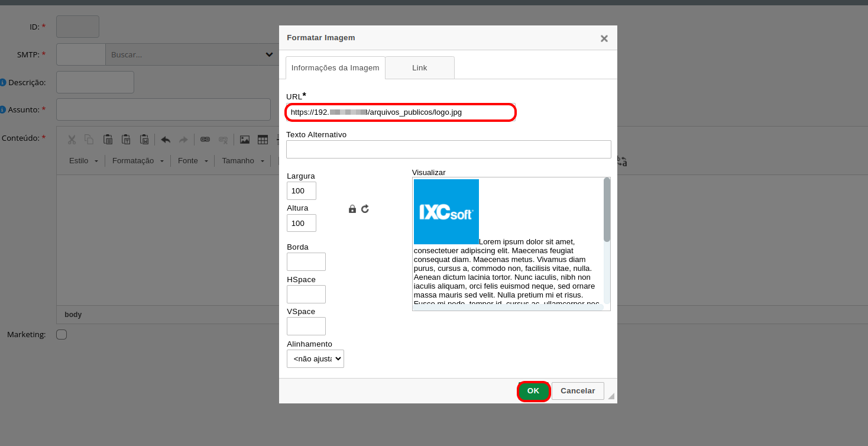Click the Table icon in editor toolbar
The image size is (868, 446).
(263, 140)
